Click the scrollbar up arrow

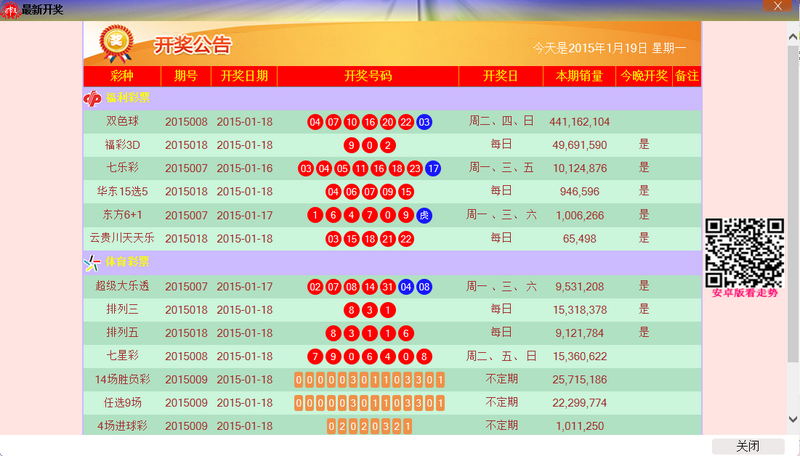792,27
